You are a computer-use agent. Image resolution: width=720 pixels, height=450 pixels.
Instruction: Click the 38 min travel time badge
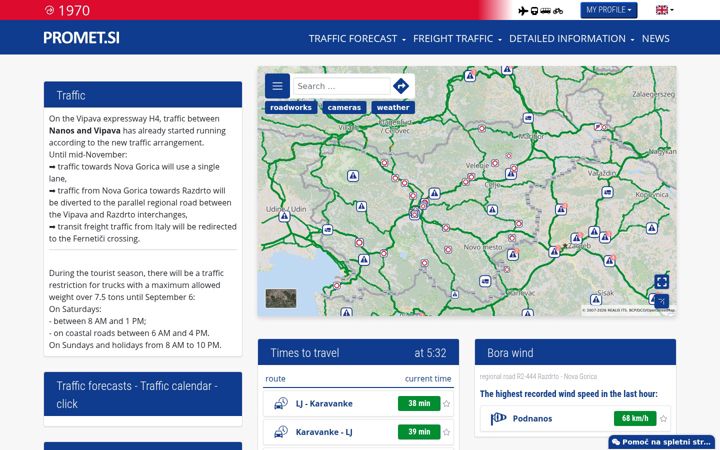pyautogui.click(x=419, y=404)
